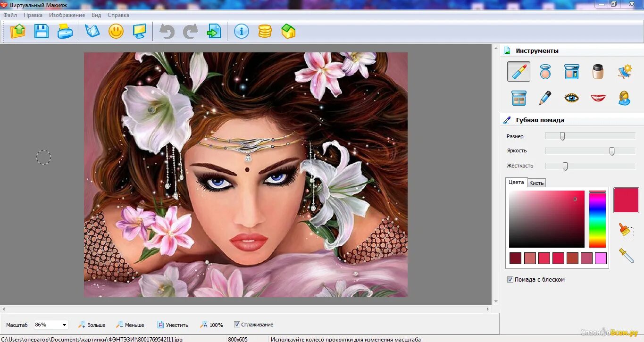Export the image with the green arrow document icon
This screenshot has width=644, height=342.
[214, 31]
